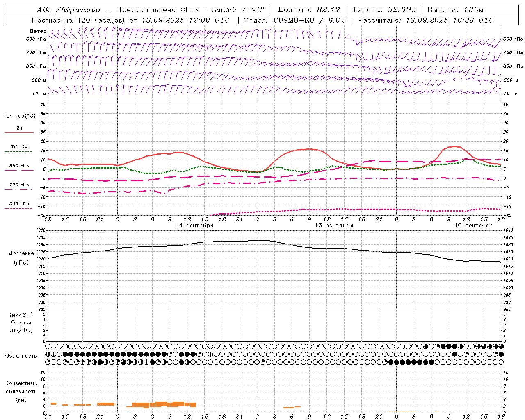Click the '(мм/1ч.)' precipitation unit label
Screen dimensions: 525x420
(21, 330)
